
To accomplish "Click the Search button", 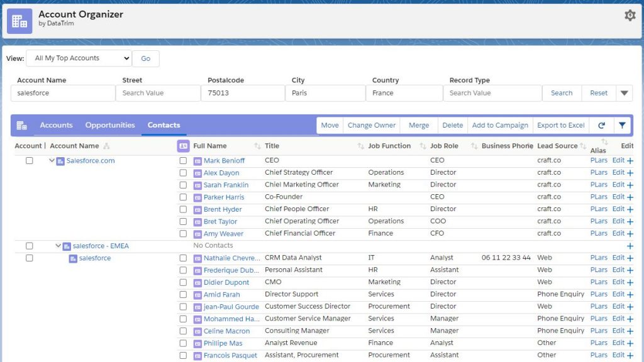I will tap(562, 93).
